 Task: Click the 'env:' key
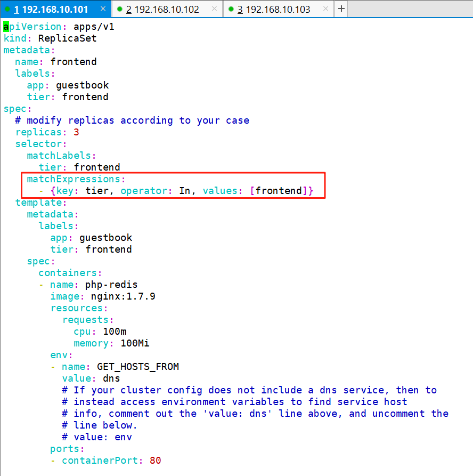click(62, 355)
